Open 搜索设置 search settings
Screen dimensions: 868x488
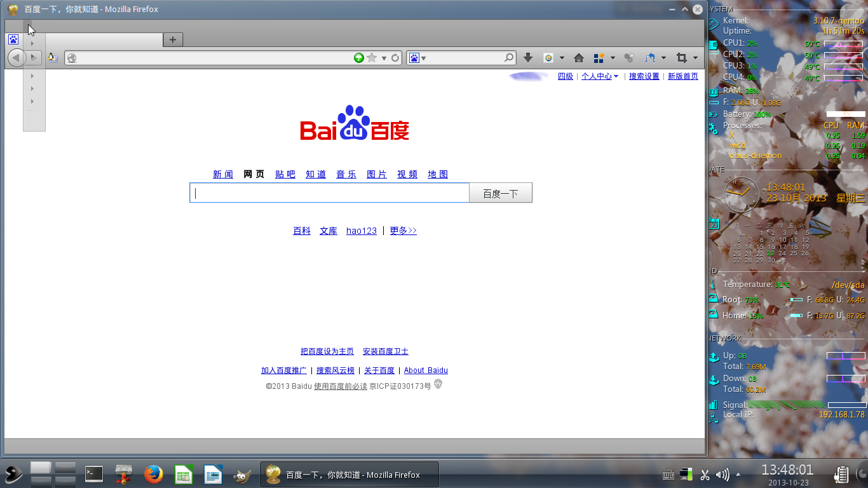click(x=644, y=76)
